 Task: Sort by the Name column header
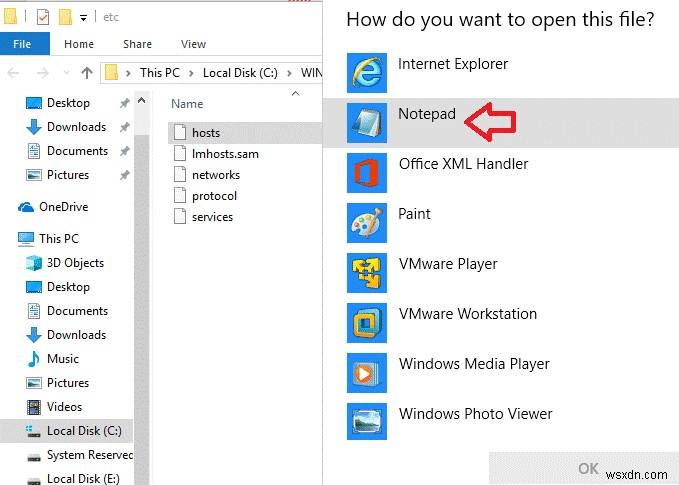coord(187,104)
